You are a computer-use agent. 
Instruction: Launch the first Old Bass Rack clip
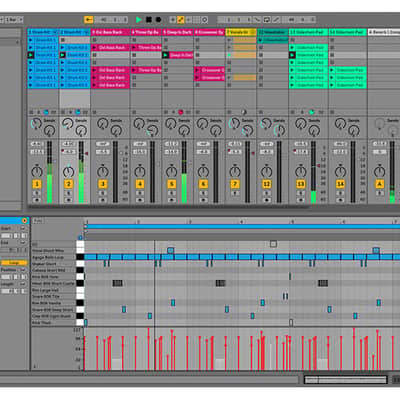94,48
